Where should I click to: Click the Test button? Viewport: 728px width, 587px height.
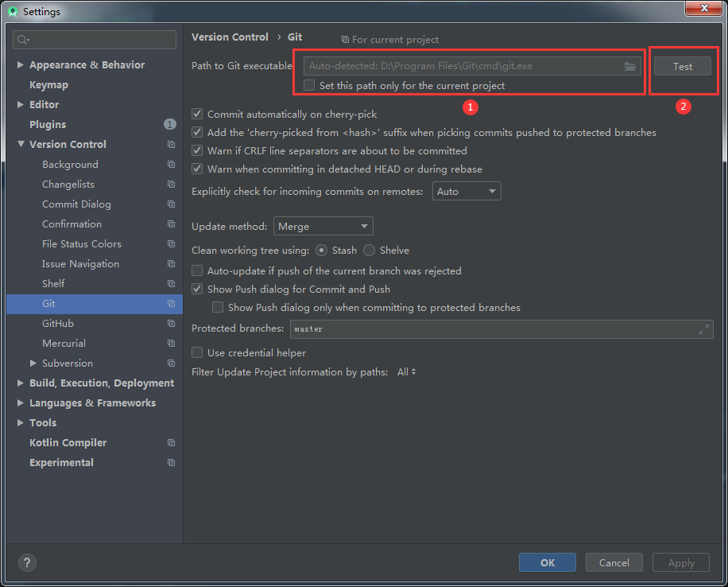(683, 66)
